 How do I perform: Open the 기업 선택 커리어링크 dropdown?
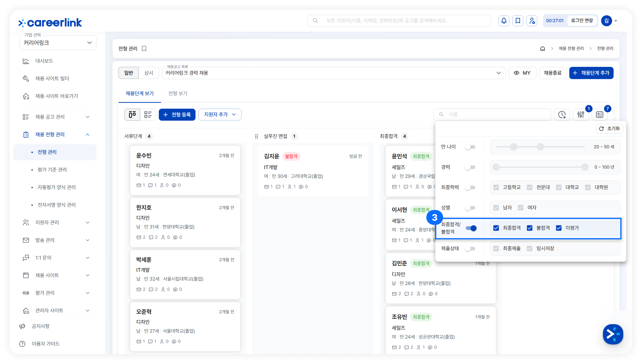pyautogui.click(x=58, y=43)
